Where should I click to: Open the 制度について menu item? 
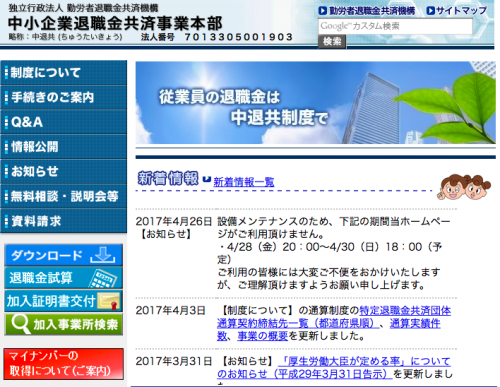[x=64, y=73]
